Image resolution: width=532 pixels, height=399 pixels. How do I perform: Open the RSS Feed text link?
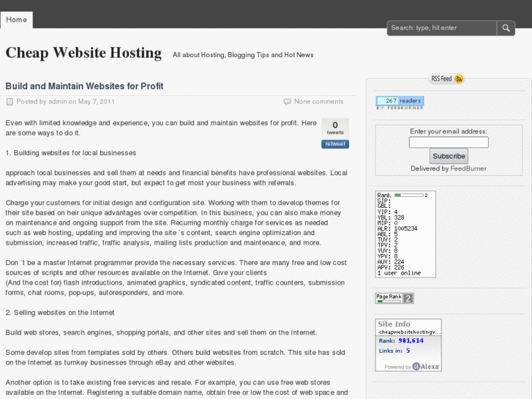(x=441, y=79)
